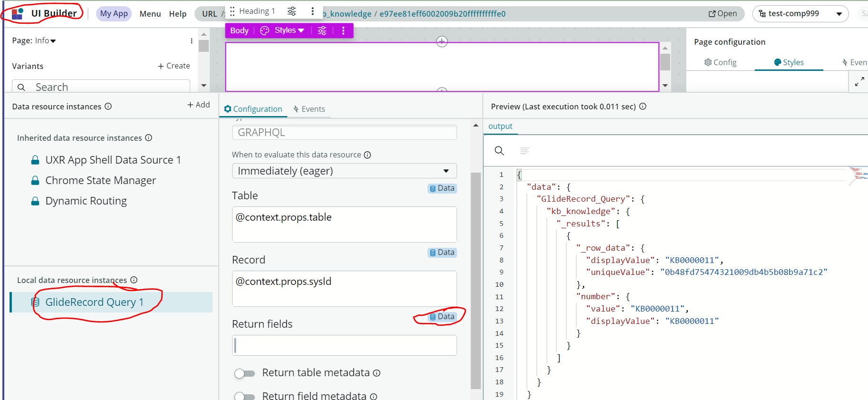Image resolution: width=868 pixels, height=400 pixels.
Task: Click Data binding button above Return fields
Action: pos(442,317)
